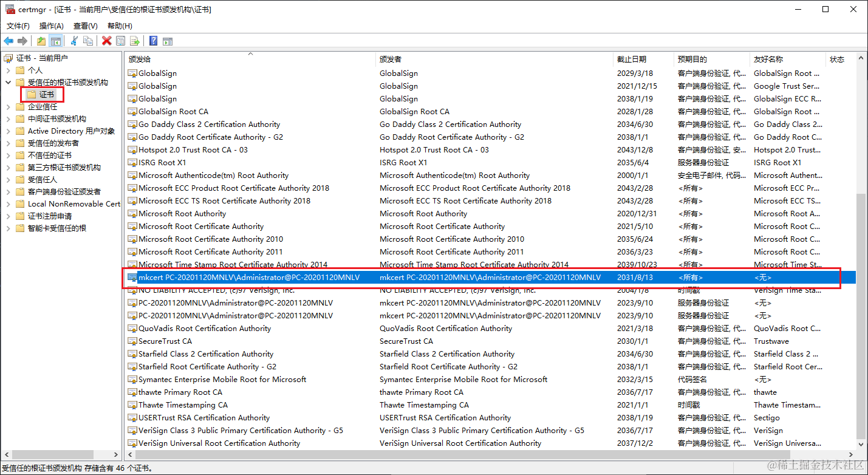This screenshot has width=868, height=475.
Task: Sort by the 颁发者 column header
Action: 494,60
